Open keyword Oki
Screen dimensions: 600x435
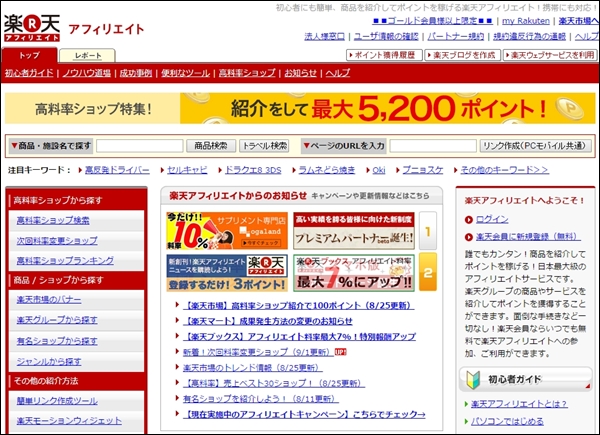click(379, 170)
